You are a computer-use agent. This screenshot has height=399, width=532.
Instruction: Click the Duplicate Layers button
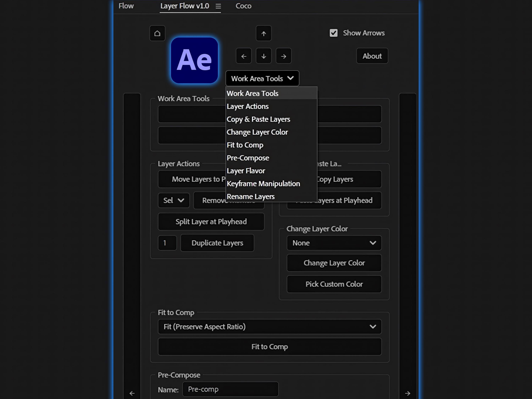tap(217, 243)
